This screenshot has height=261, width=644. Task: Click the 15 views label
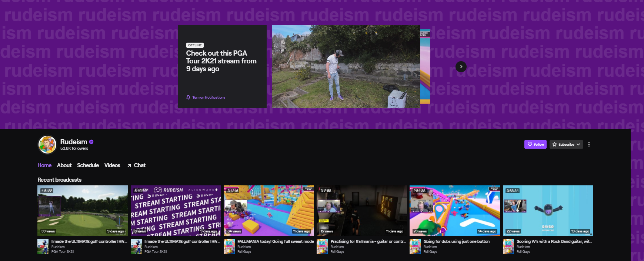[x=327, y=231]
